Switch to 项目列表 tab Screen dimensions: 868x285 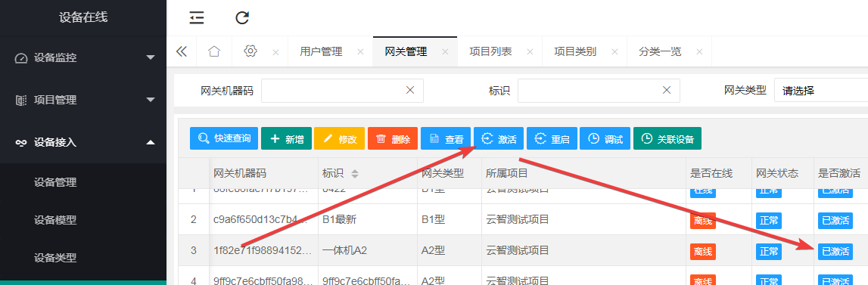490,52
